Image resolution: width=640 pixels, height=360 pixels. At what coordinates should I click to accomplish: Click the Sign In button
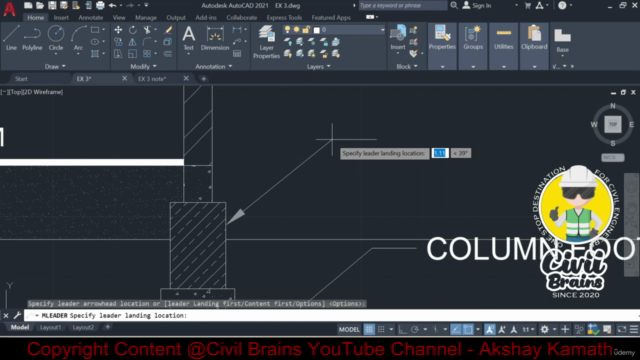pos(477,5)
